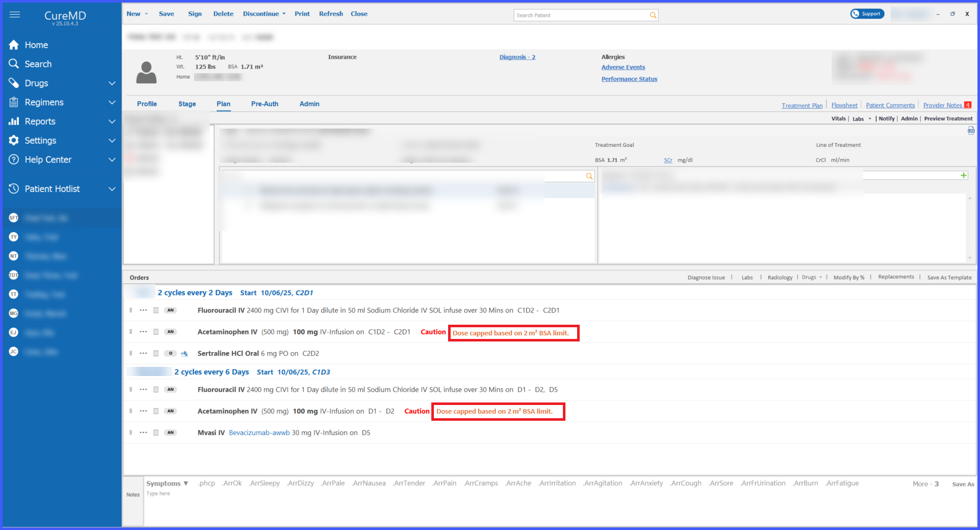The image size is (980, 530).
Task: Click the patient search magnifier icon
Action: pos(653,15)
